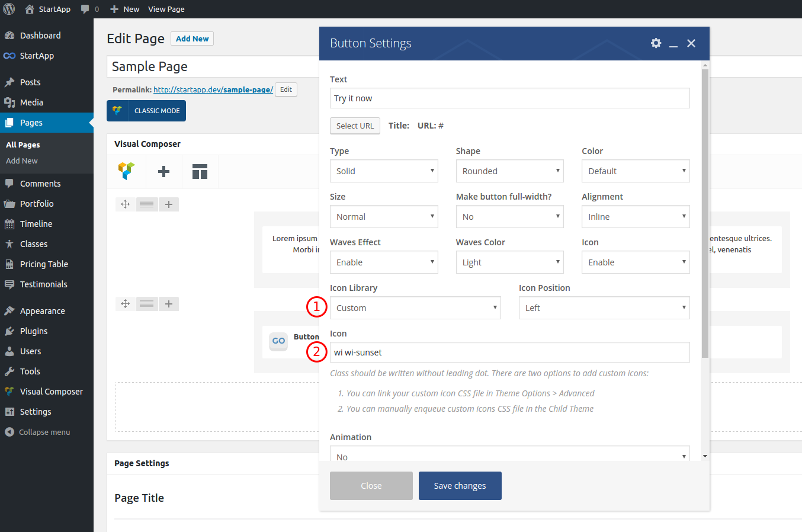802x532 pixels.
Task: Open Visual Composer settings in sidebar
Action: pyautogui.click(x=47, y=392)
